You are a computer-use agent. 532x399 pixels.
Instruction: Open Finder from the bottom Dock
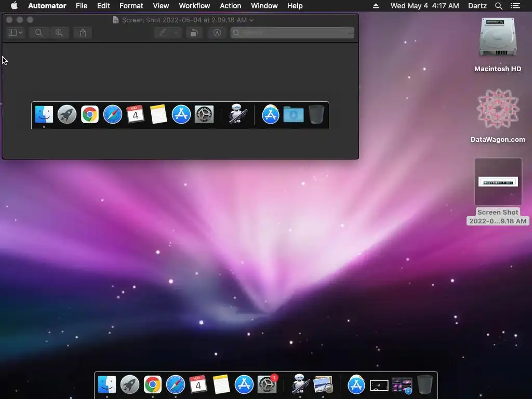click(107, 384)
